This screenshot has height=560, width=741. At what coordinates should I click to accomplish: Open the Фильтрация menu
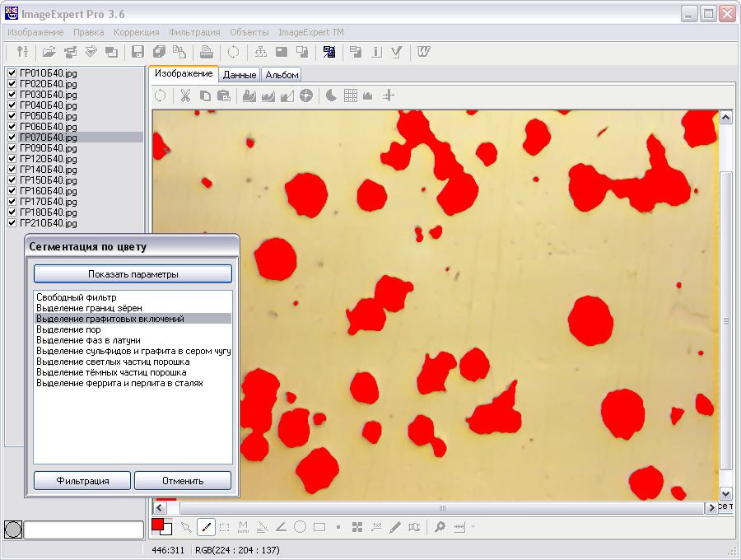pos(194,32)
